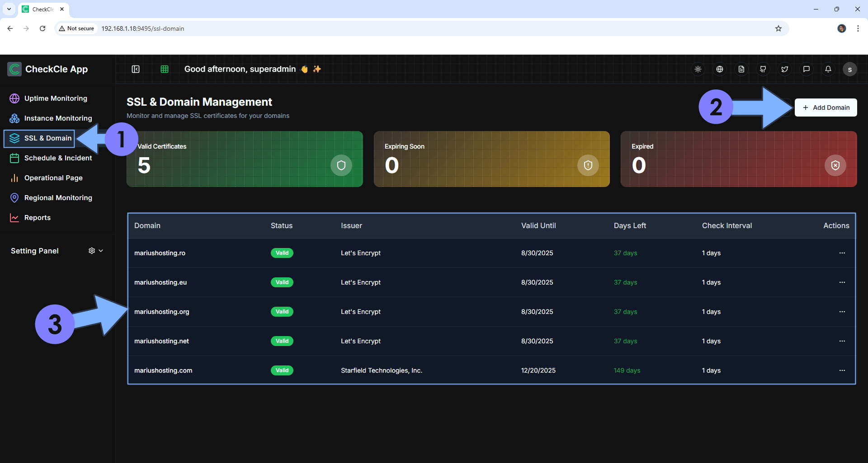Screen dimensions: 868x463
Task: Open Regional Monitoring section
Action: pyautogui.click(x=58, y=198)
